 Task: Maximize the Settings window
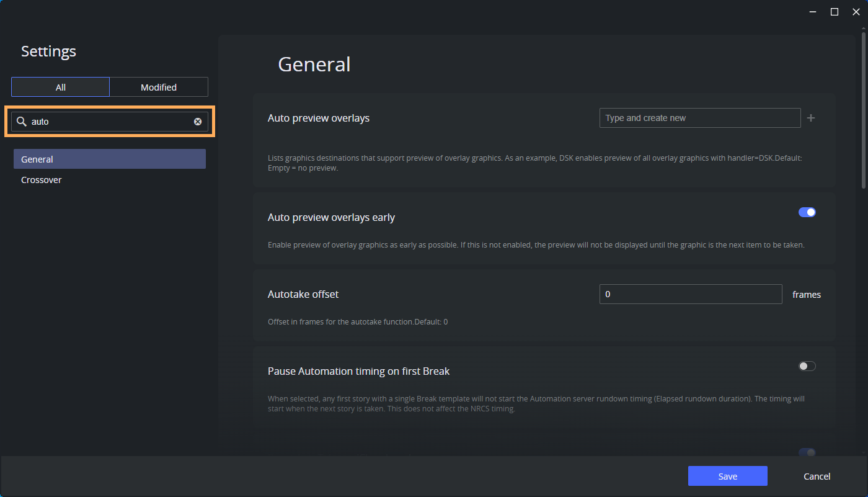coord(835,12)
